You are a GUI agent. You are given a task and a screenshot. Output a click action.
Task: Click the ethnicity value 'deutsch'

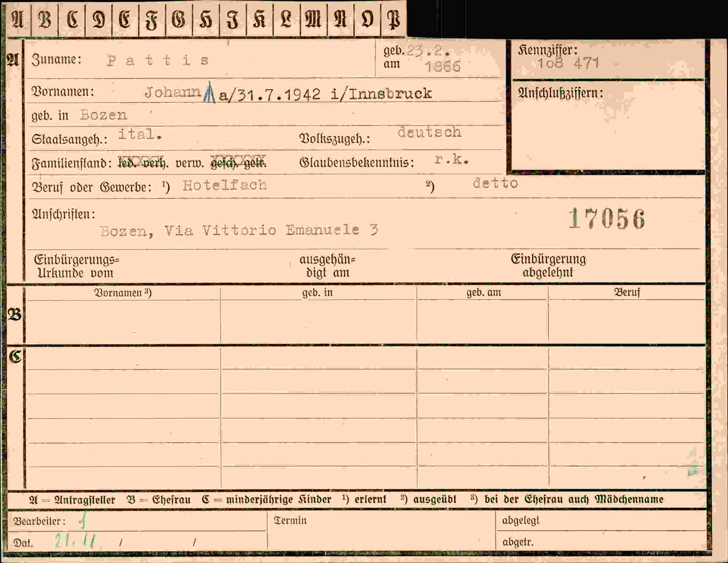[430, 132]
